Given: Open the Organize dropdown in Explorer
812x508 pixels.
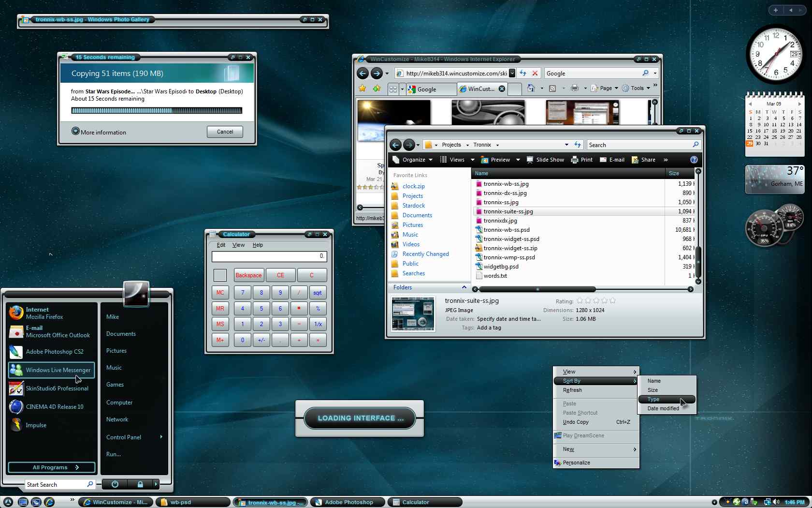Looking at the screenshot, I should tap(412, 160).
